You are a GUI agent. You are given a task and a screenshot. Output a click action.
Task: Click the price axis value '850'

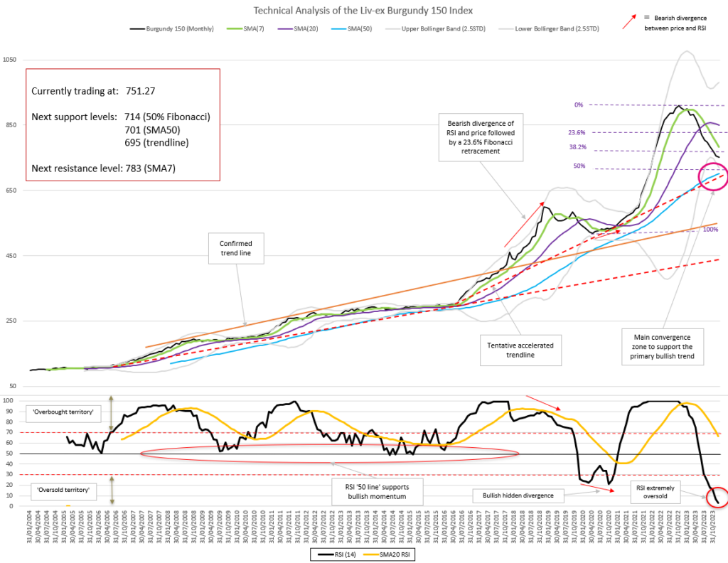click(10, 125)
